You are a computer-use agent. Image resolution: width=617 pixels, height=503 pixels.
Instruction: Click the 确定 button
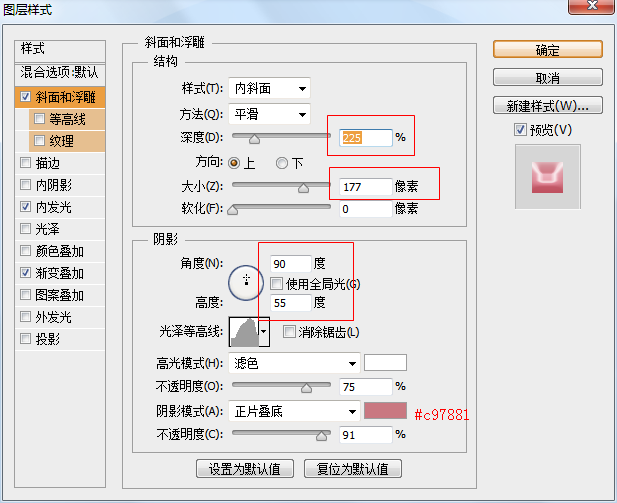coord(547,50)
